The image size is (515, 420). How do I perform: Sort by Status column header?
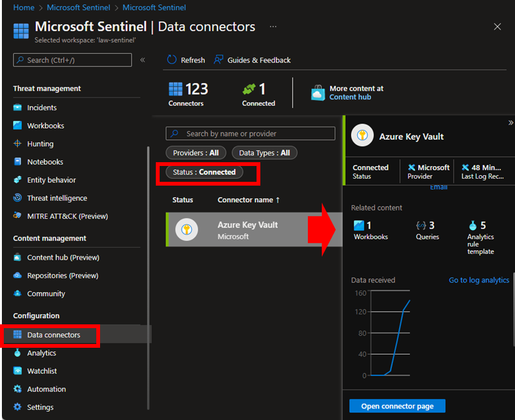pos(182,200)
